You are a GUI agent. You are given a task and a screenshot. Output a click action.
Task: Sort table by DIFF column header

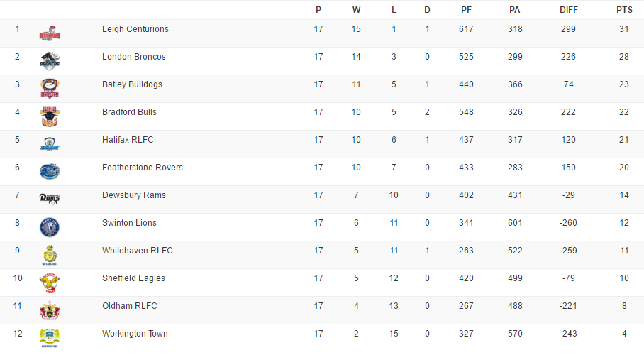568,10
